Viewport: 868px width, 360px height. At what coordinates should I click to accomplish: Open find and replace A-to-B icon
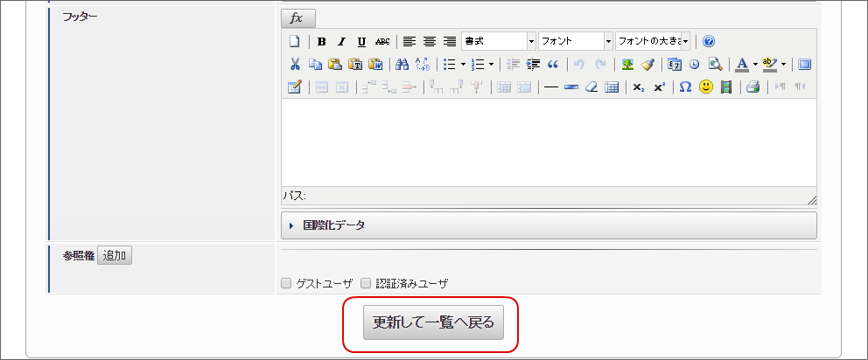point(423,64)
